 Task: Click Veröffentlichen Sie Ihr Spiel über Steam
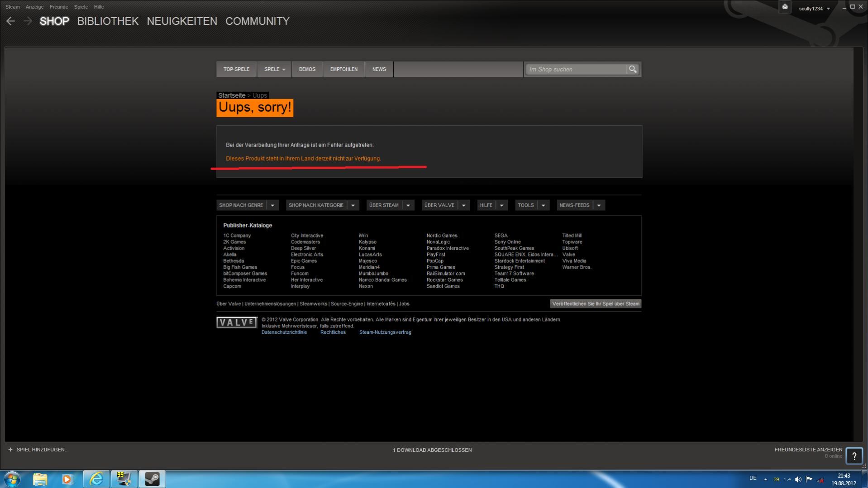pyautogui.click(x=596, y=304)
